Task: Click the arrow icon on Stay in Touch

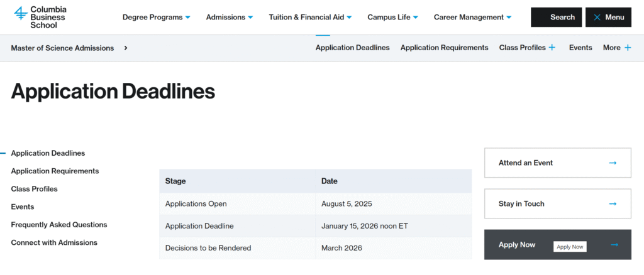Action: click(x=613, y=204)
